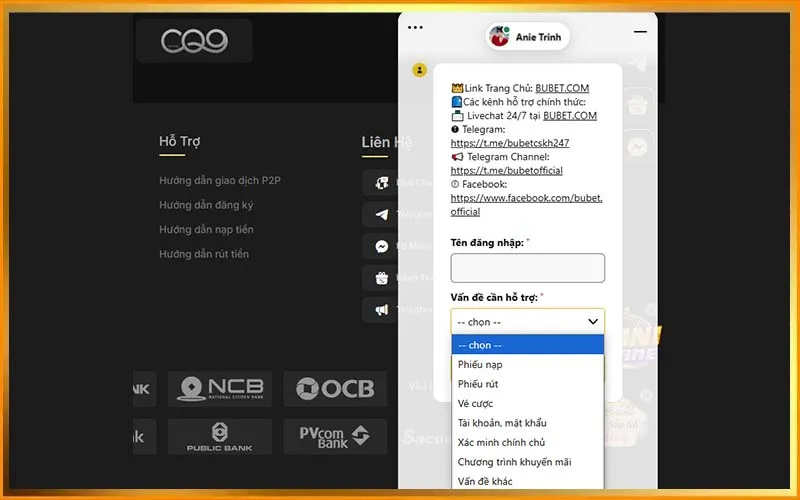Click the megaphone contact icon
800x500 pixels.
382,310
